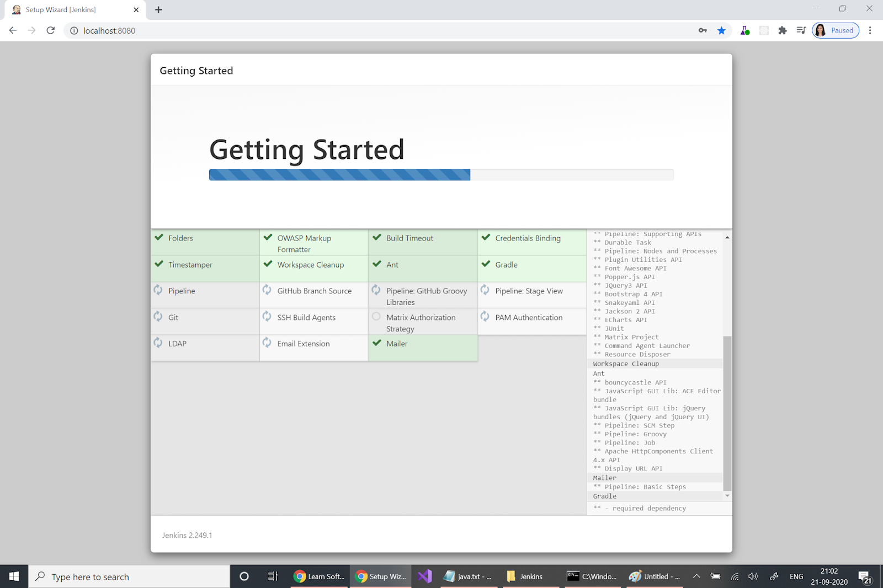Click the flask extension icon in toolbar

tap(745, 30)
